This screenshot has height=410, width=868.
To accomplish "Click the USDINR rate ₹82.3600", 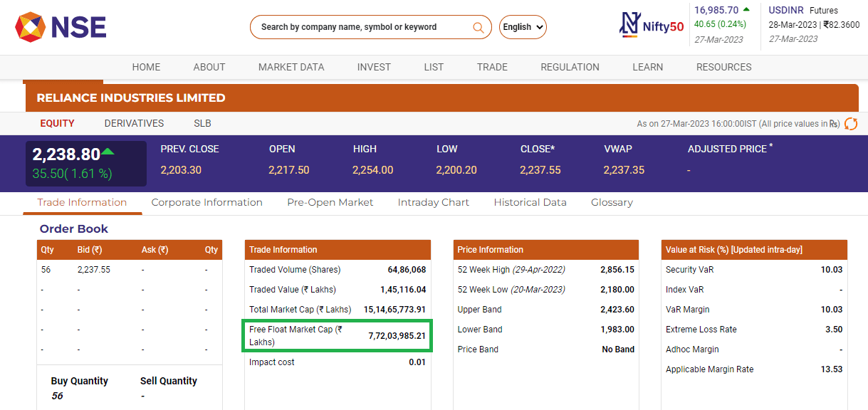I will (x=842, y=25).
